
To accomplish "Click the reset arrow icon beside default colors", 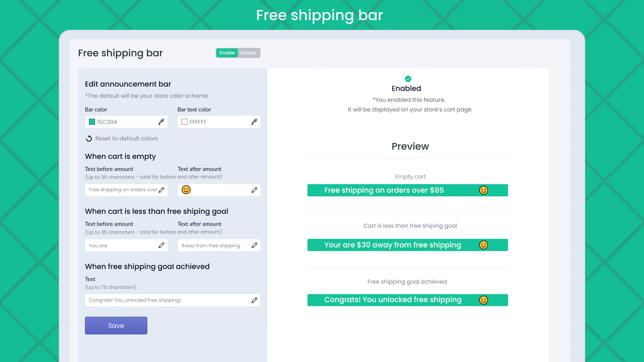I will point(89,139).
